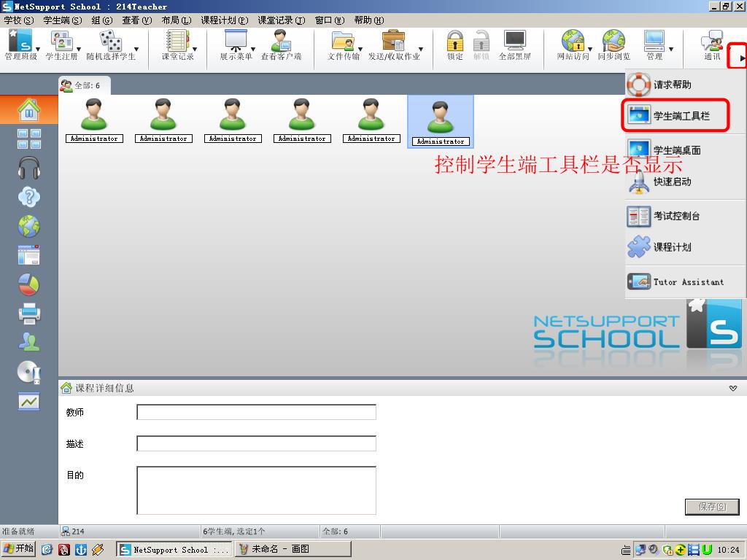Switch to the home view sidebar icon
Screen dimensions: 747x560
pyautogui.click(x=29, y=109)
